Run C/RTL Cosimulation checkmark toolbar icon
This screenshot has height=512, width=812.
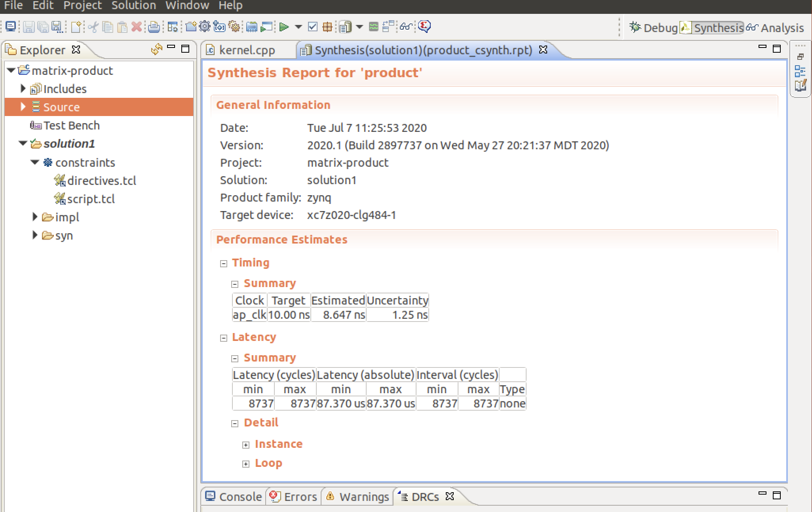(313, 27)
